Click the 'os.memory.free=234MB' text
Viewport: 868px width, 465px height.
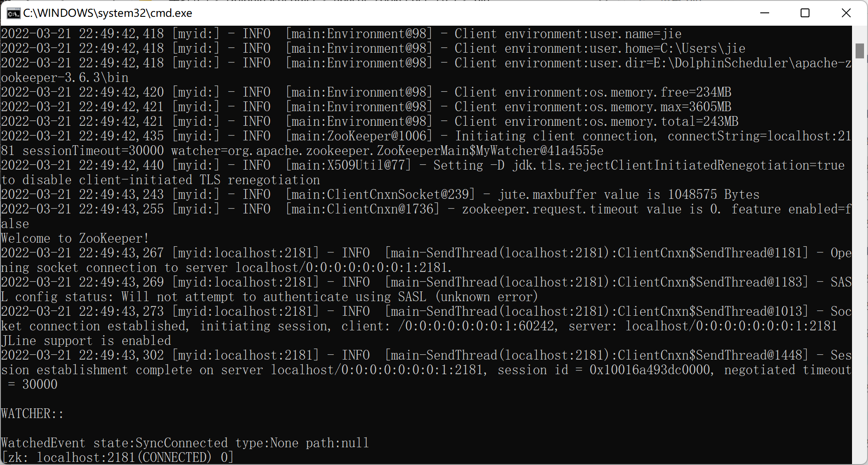(x=660, y=92)
